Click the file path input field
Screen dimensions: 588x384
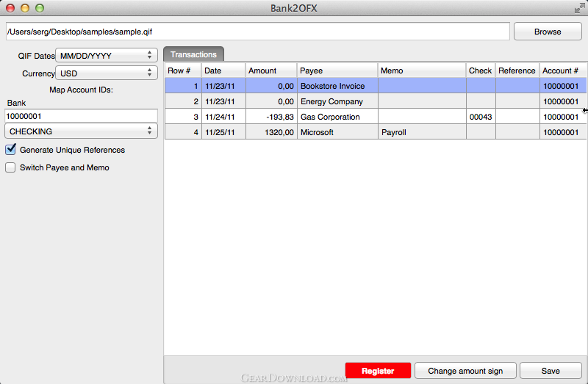(x=258, y=32)
